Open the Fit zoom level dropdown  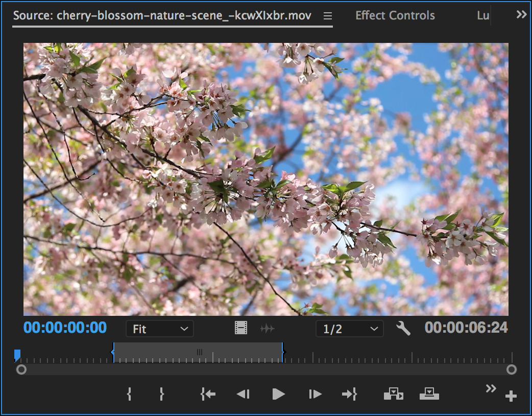click(x=160, y=329)
